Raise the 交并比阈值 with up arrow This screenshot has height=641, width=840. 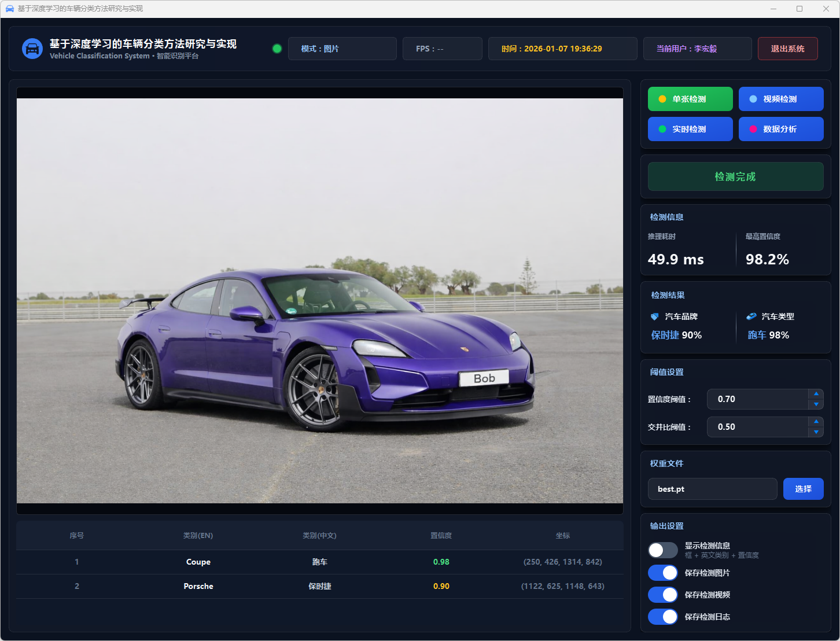816,422
